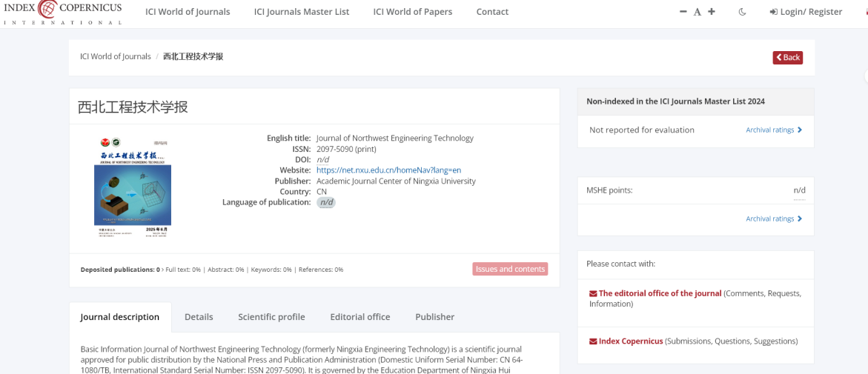Click the journal cover thumbnail

pyautogui.click(x=132, y=187)
